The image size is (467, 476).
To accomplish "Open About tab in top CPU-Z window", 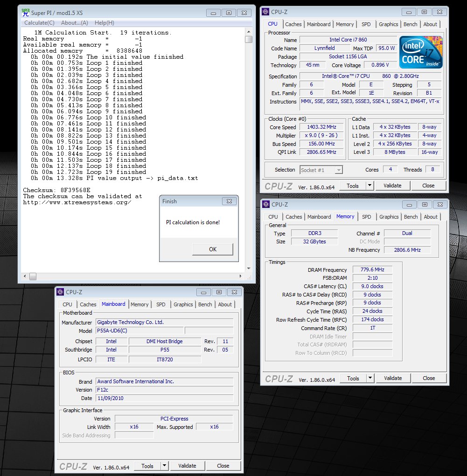I will pos(430,24).
